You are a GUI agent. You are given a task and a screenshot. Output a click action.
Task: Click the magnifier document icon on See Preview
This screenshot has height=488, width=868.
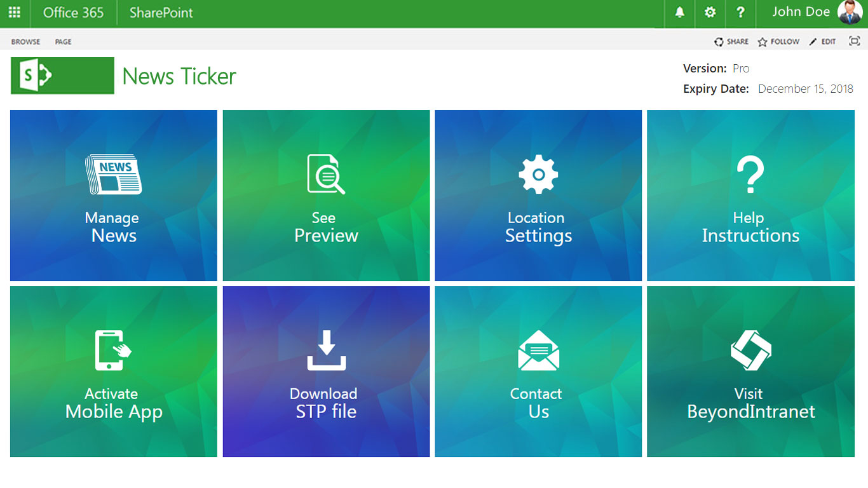[x=326, y=173]
